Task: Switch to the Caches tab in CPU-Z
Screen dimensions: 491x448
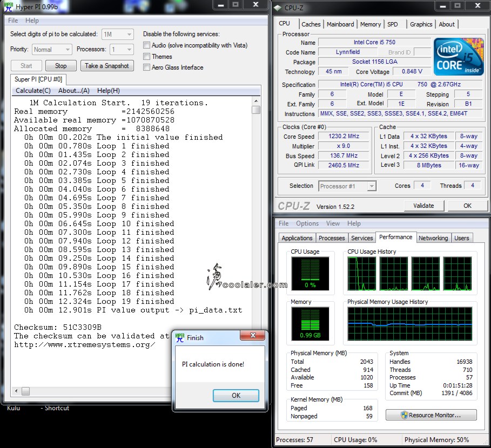Action: pos(311,24)
